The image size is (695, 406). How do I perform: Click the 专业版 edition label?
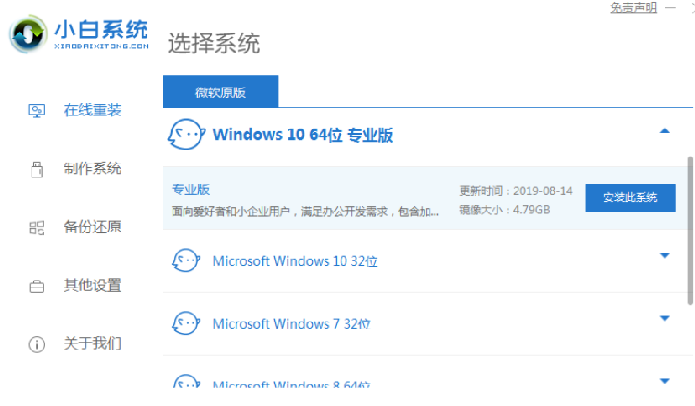pyautogui.click(x=191, y=189)
